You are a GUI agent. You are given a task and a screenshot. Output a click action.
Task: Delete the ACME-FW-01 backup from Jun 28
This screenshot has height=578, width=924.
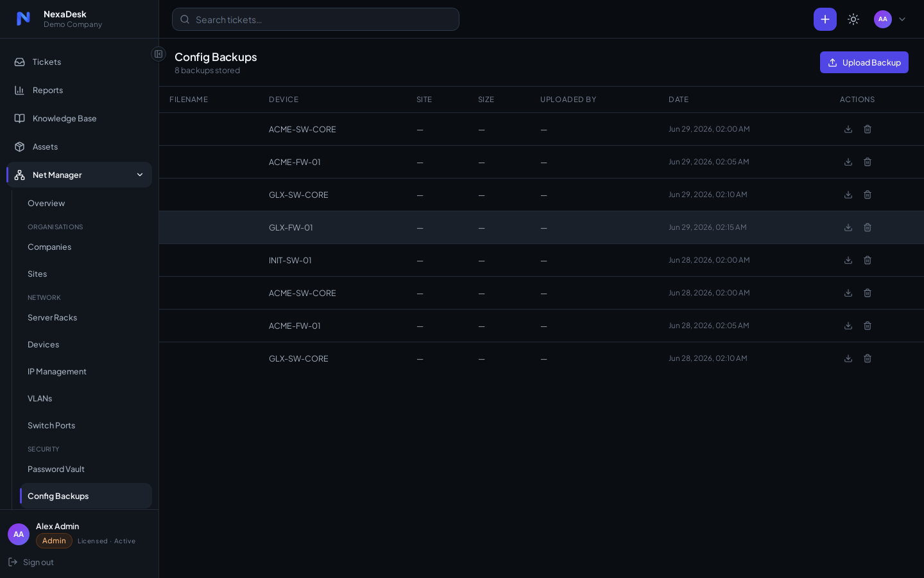868,326
